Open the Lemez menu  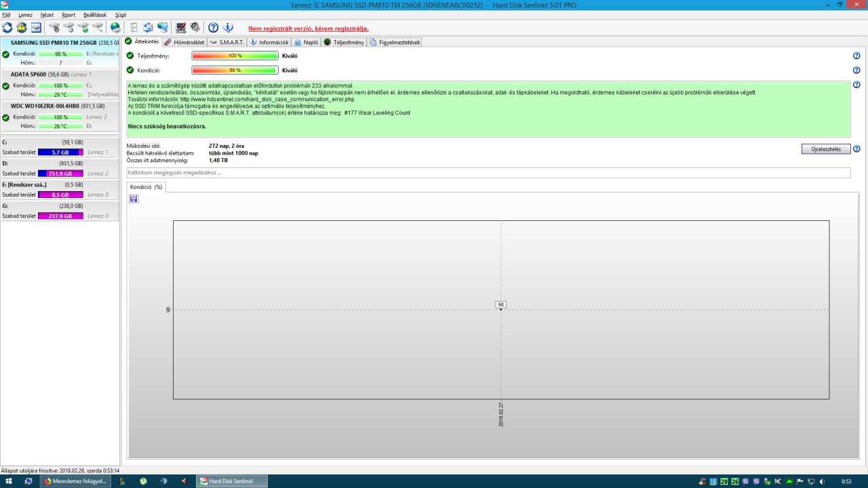[26, 15]
